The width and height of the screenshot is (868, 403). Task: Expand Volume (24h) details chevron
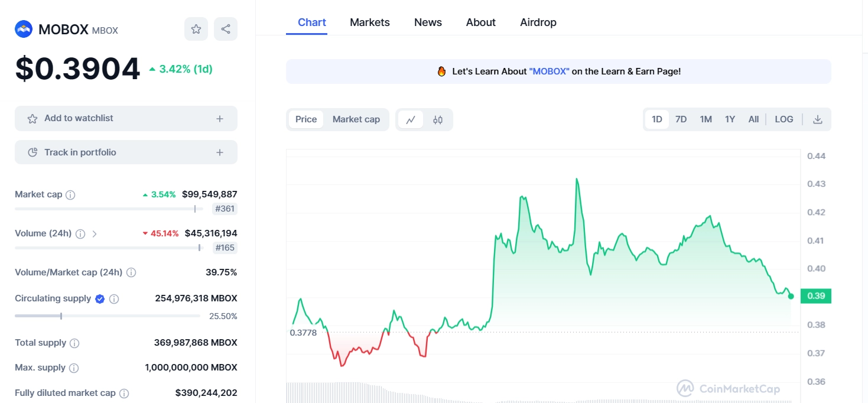[x=95, y=233]
